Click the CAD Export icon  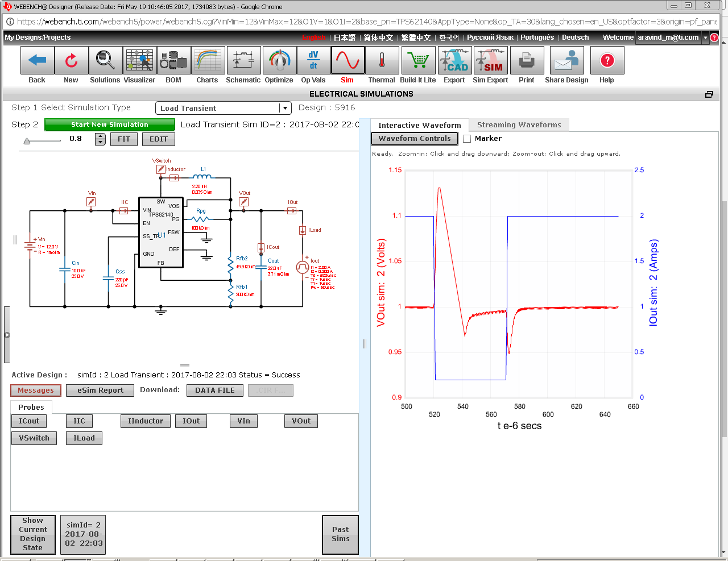tap(454, 60)
